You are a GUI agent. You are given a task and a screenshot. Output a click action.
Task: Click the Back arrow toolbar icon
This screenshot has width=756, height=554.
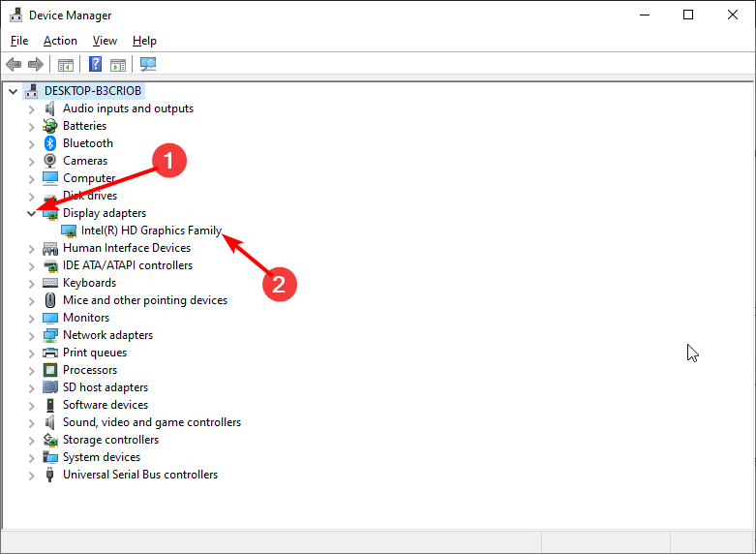point(14,64)
